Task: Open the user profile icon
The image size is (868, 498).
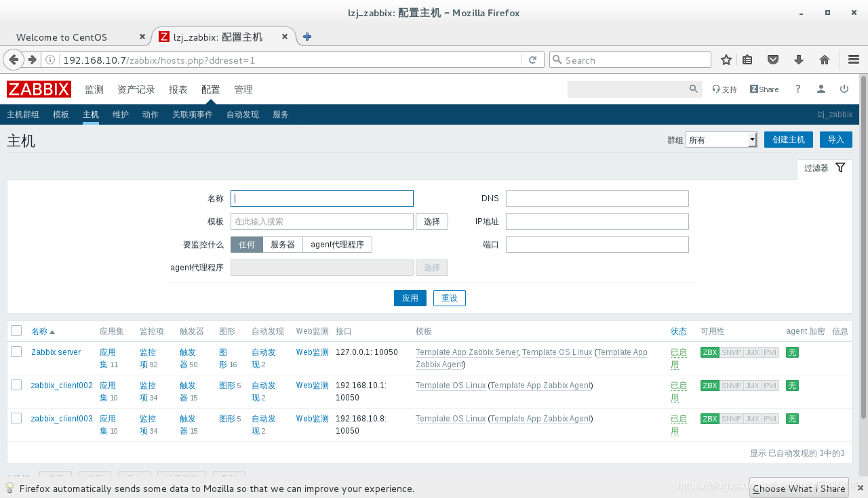Action: (x=821, y=89)
